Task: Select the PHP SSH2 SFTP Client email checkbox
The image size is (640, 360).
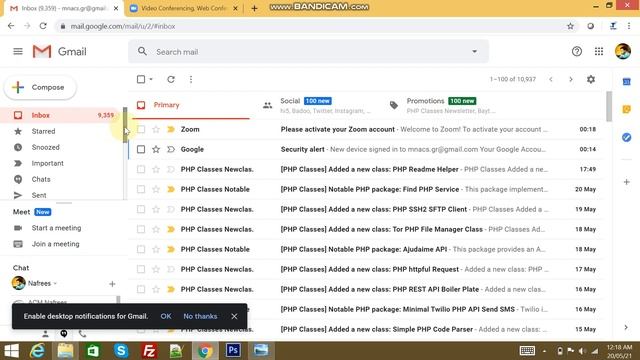Action: tap(141, 209)
